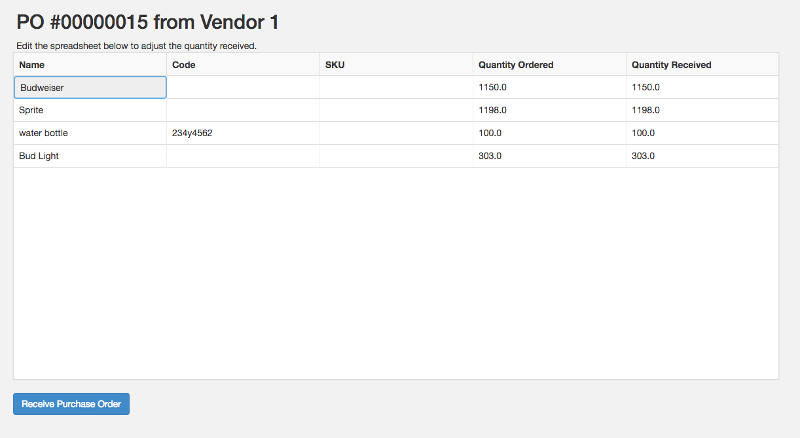
Task: Edit Budweiser quantity received 1150.0 cell
Action: (x=703, y=87)
